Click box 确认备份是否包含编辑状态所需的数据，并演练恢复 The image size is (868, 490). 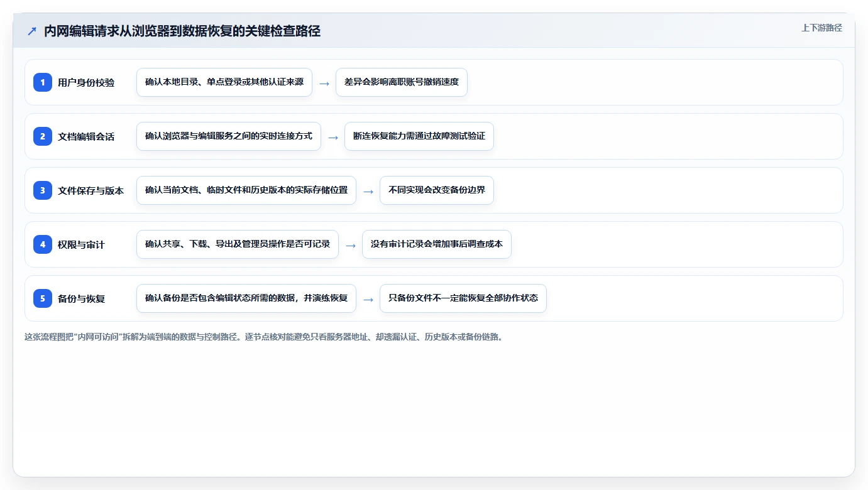click(246, 298)
